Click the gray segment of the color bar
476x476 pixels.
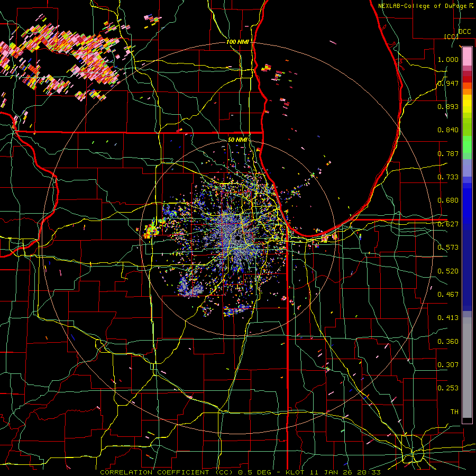click(467, 368)
